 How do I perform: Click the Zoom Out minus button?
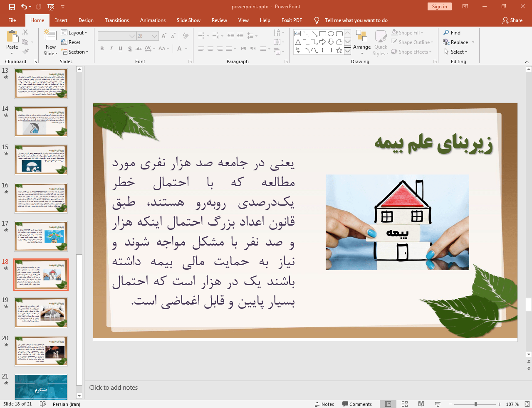[450, 404]
